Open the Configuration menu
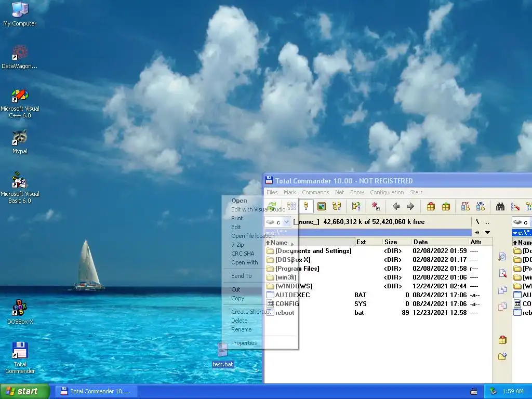 [x=387, y=192]
